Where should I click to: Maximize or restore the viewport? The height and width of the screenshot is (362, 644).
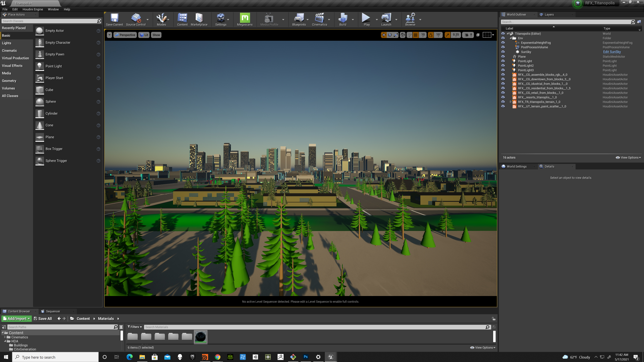[x=478, y=35]
